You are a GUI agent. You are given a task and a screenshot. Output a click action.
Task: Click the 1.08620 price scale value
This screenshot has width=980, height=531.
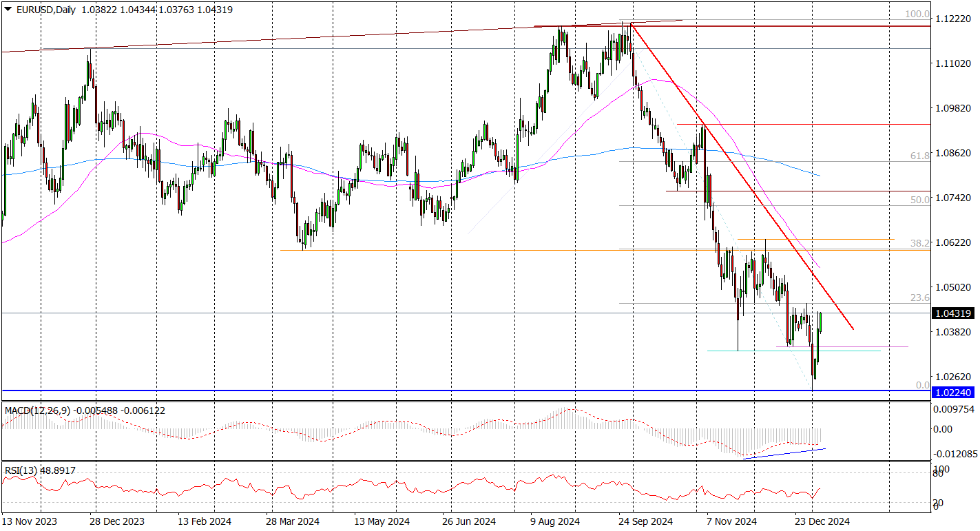(955, 153)
